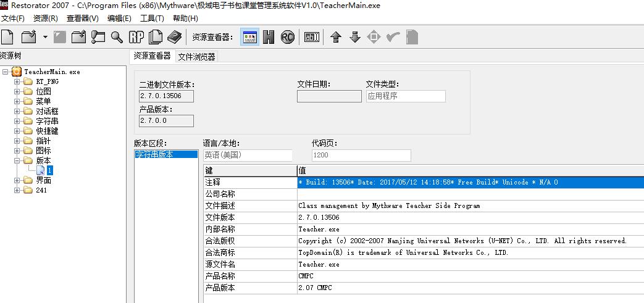Open the dropdown arrow next to Open
Image resolution: width=644 pixels, height=303 pixels.
45,38
